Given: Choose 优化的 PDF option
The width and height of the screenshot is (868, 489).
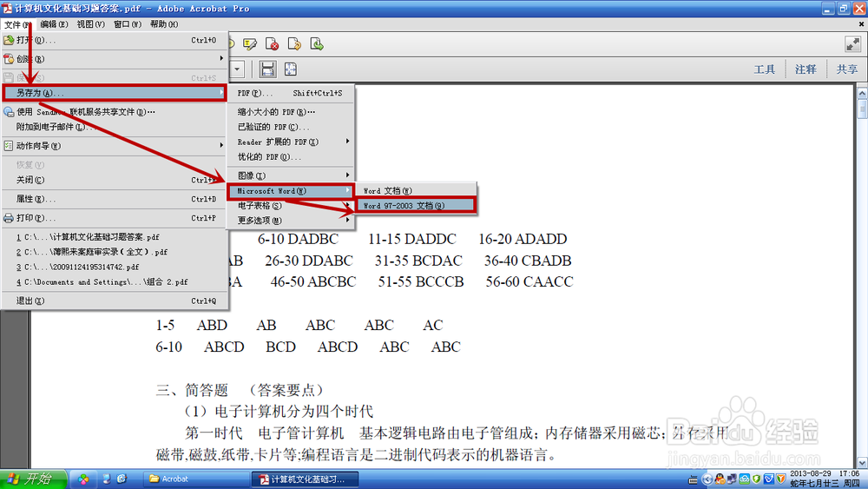Looking at the screenshot, I should point(291,156).
